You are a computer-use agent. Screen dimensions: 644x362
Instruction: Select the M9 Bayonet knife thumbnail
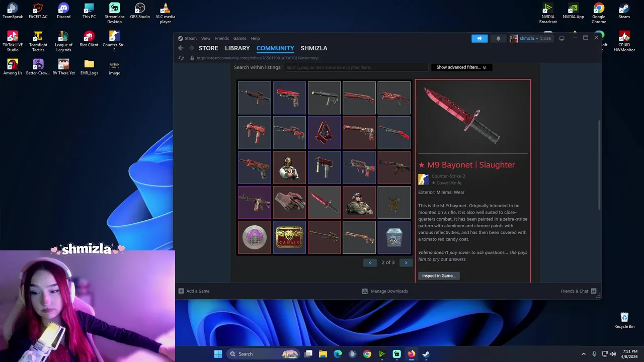[324, 203]
